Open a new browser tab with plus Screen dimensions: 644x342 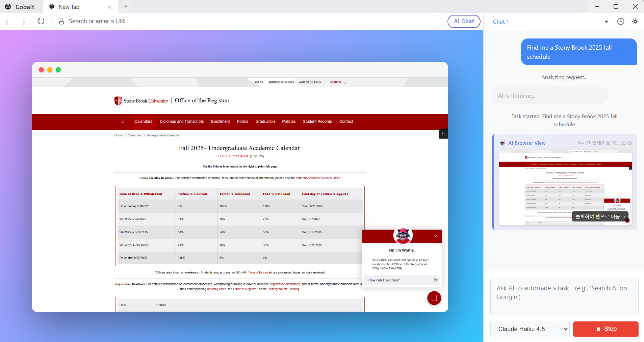[126, 6]
